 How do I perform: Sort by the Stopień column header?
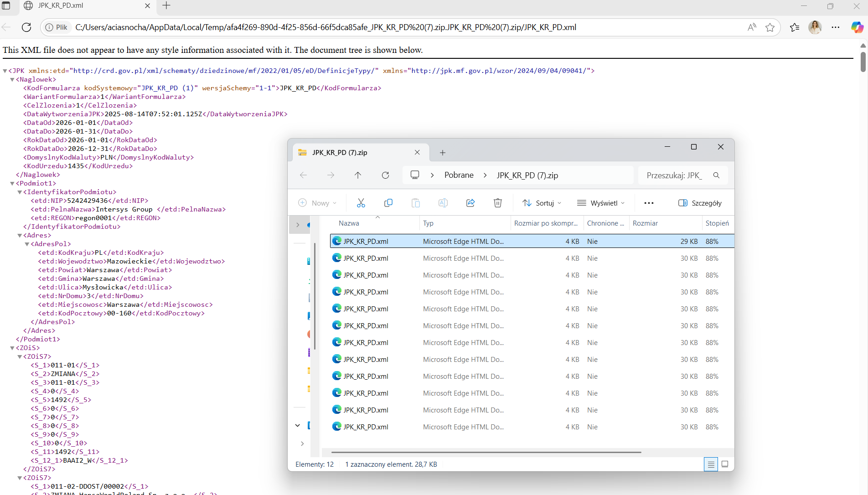(x=718, y=223)
